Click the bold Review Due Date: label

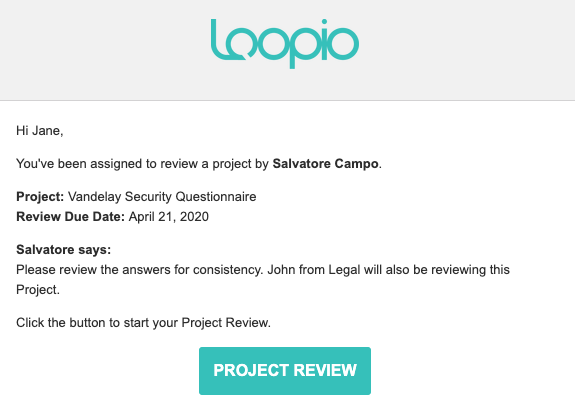(71, 217)
